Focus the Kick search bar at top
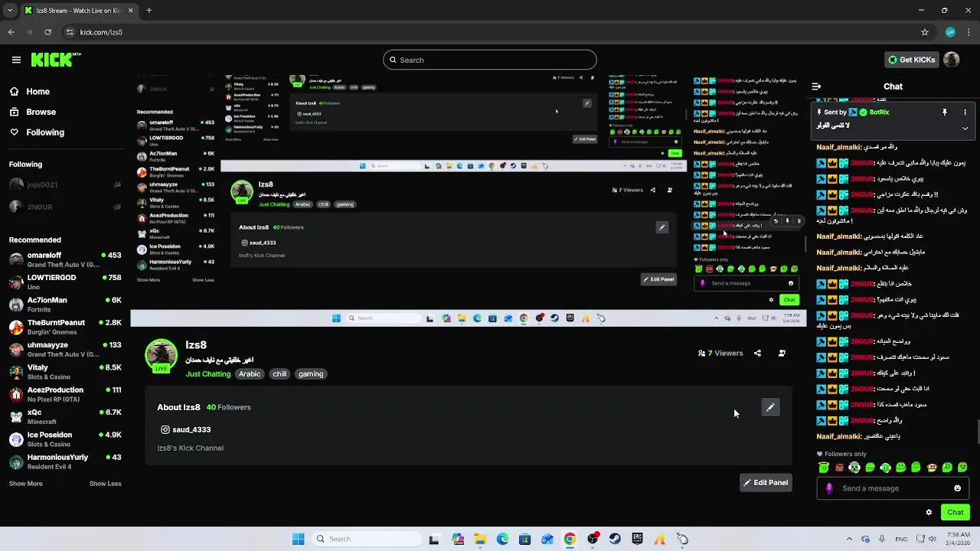 pos(490,60)
